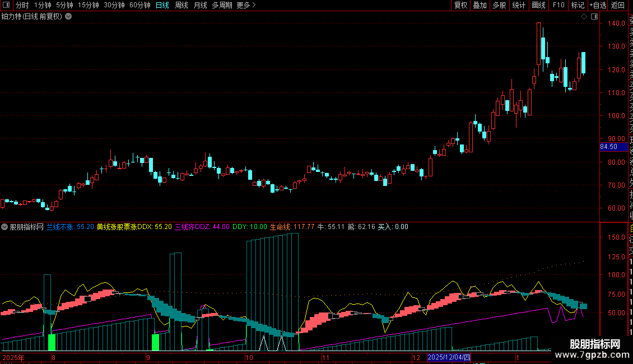Click the 黄线涨股票涨DDX: 55.20 label

134,227
